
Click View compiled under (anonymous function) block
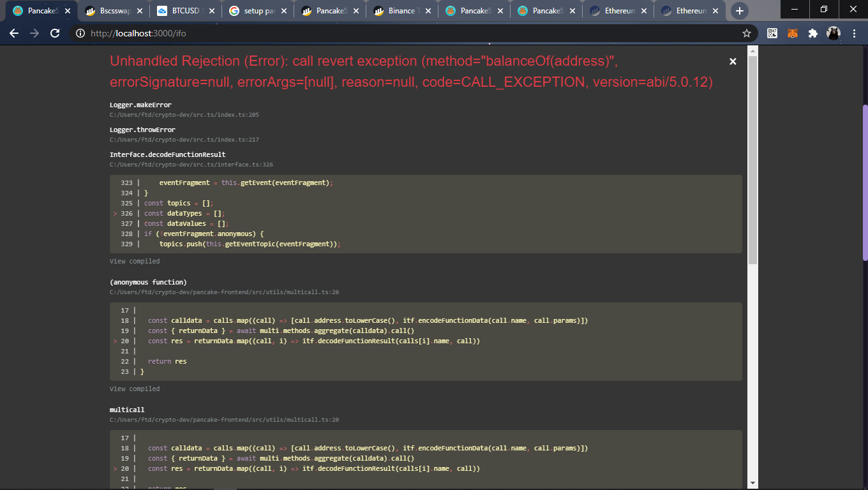[x=135, y=389]
